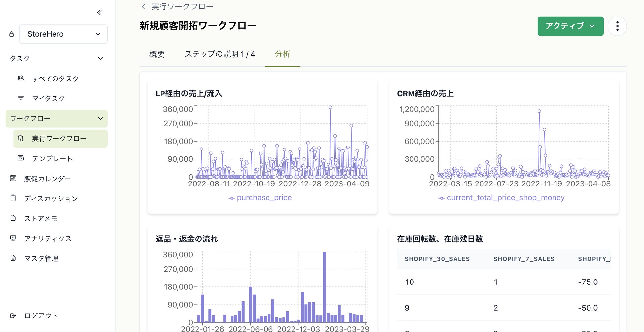Image resolution: width=644 pixels, height=332 pixels.
Task: Click the CRM経由の売上 chart title
Action: pos(425,94)
